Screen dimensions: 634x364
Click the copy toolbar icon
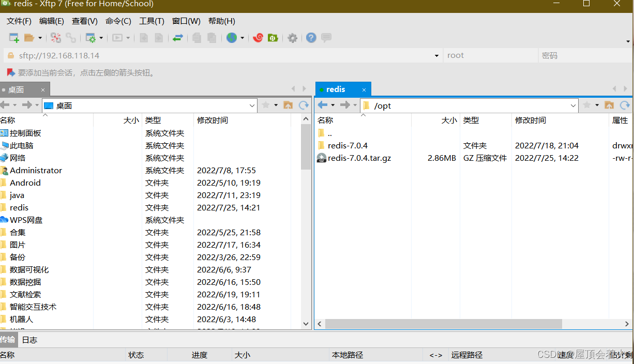click(x=196, y=37)
